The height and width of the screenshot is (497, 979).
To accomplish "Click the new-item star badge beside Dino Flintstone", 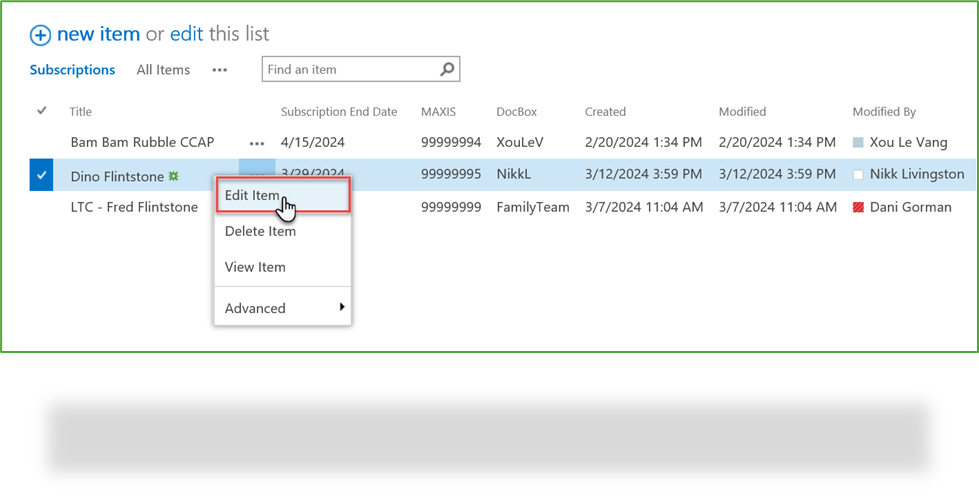I will coord(174,177).
